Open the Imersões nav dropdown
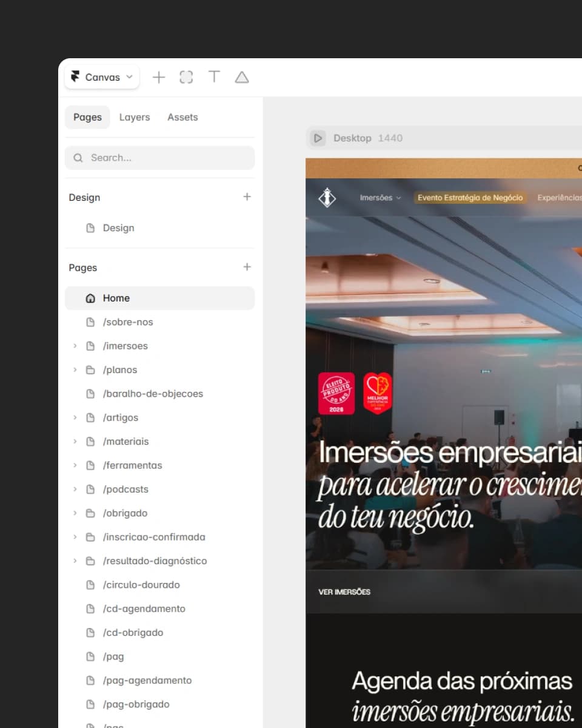The height and width of the screenshot is (728, 582). [x=380, y=198]
